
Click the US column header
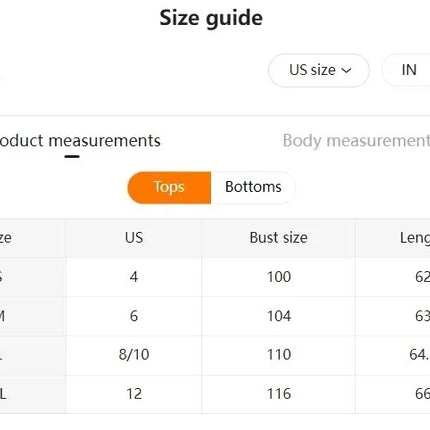(134, 238)
